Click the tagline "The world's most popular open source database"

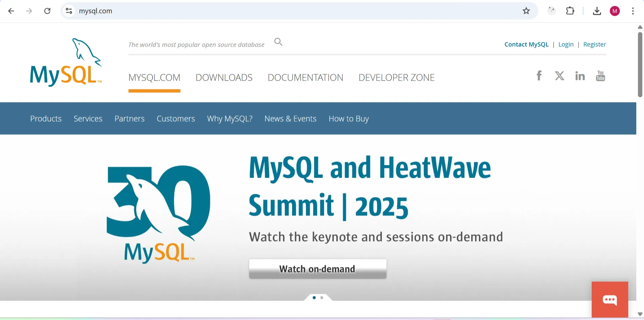pos(196,45)
